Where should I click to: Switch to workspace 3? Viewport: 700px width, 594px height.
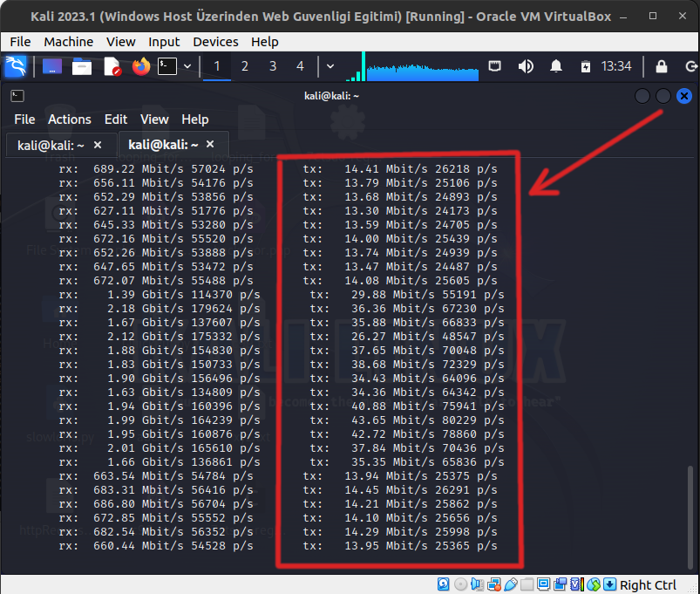(273, 66)
